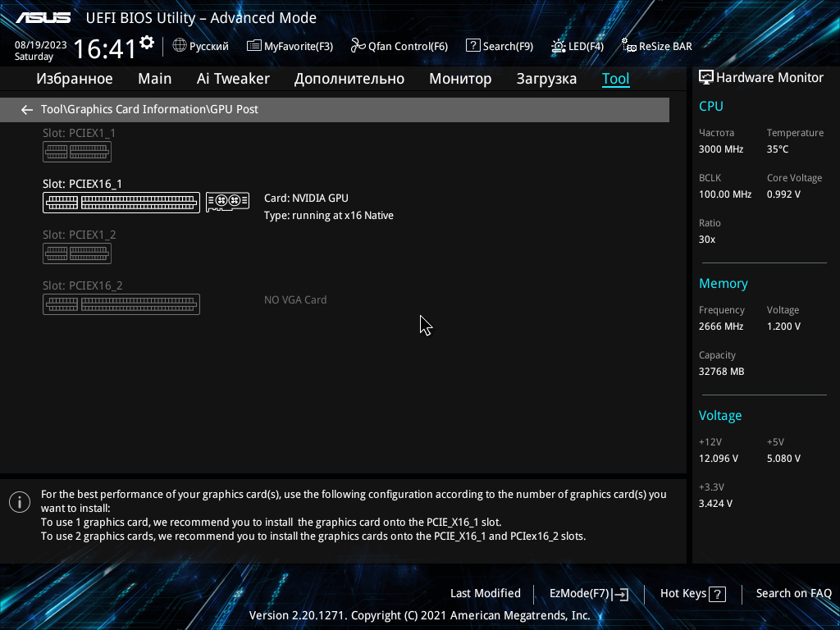Click the ReSize BAR option
This screenshot has height=630, width=840.
click(657, 46)
